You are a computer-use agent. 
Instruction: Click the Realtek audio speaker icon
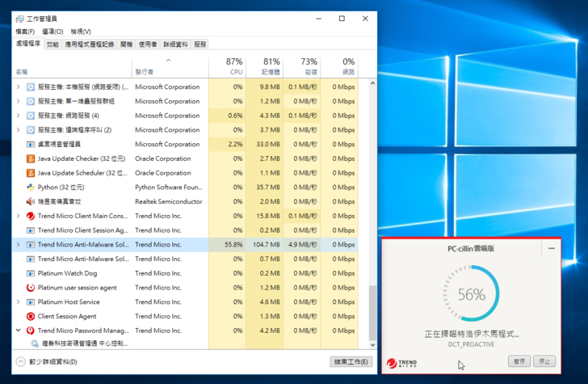pyautogui.click(x=31, y=201)
